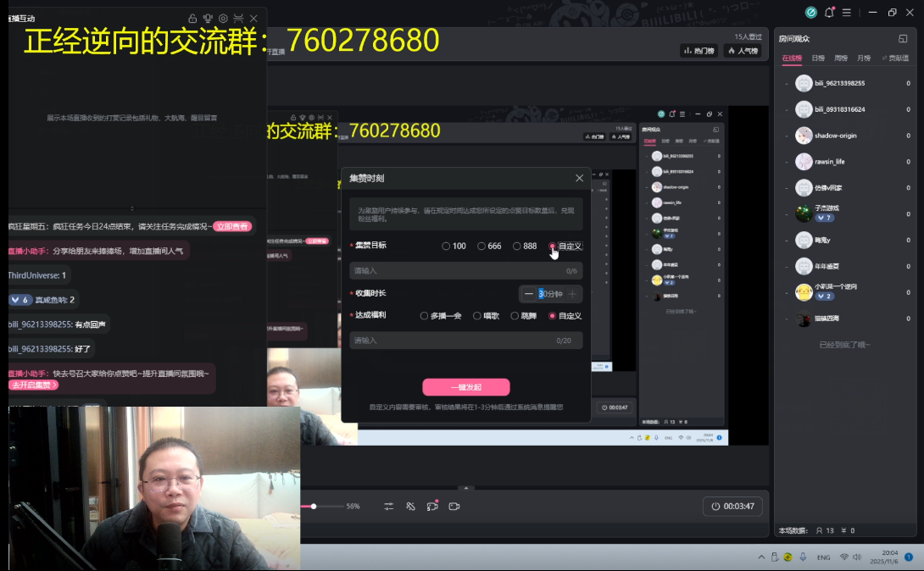Screen dimensions: 924x571
Task: Switch to the 月榜 tab
Action: (x=863, y=58)
